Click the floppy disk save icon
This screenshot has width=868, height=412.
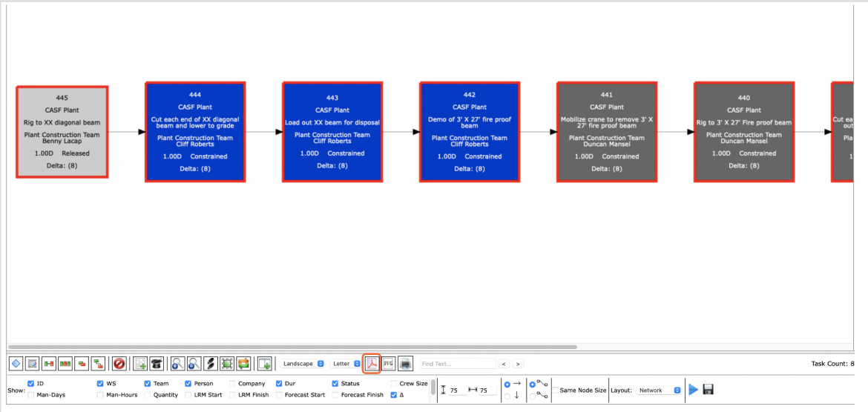pos(708,390)
